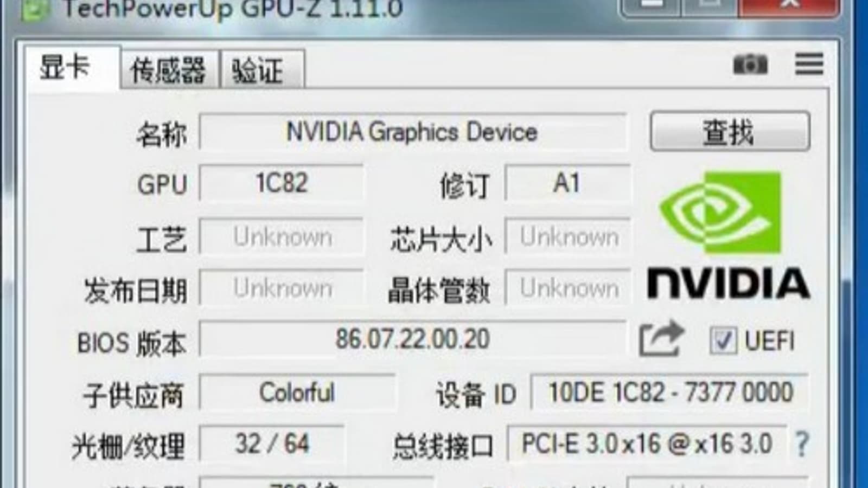Take a screenshot with the camera icon

click(x=750, y=65)
